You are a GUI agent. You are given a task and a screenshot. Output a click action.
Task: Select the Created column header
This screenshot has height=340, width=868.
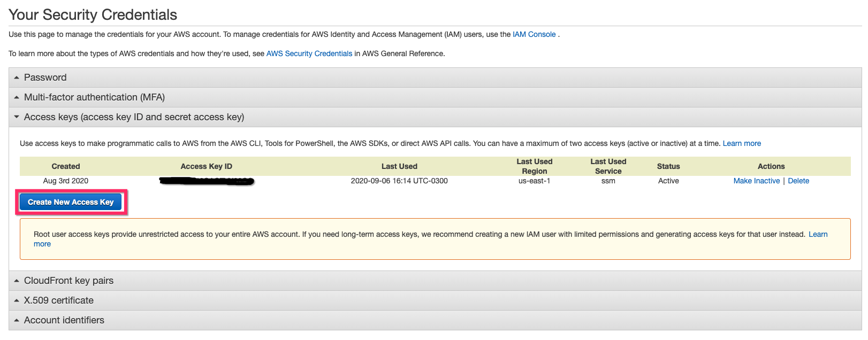(x=66, y=166)
